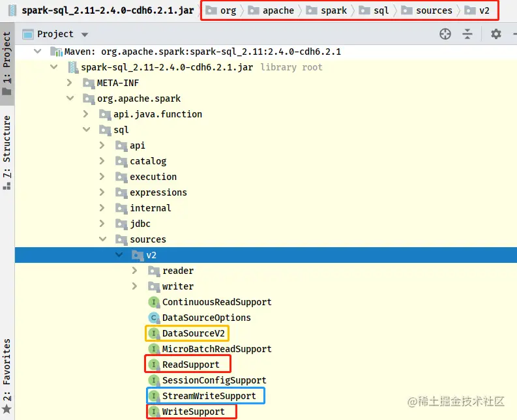Open the Project panel gear settings
Viewport: 517px width, 420px height.
(496, 34)
